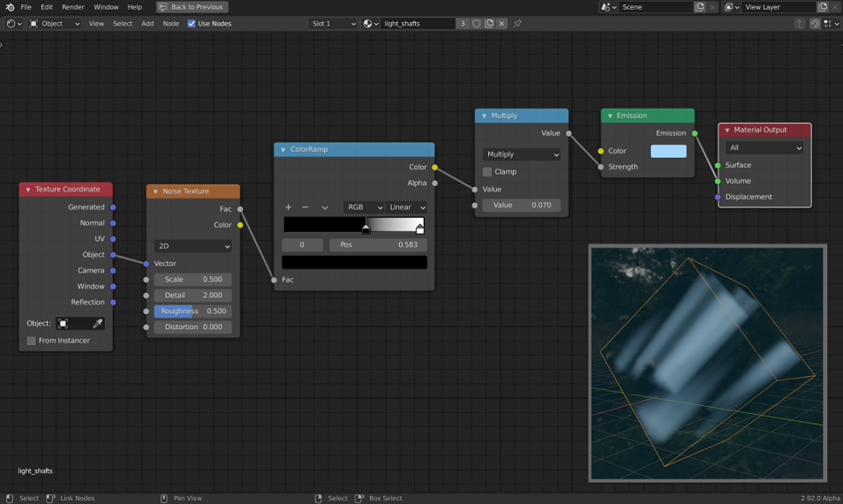Click the Roughness 0.500 slider

(193, 311)
